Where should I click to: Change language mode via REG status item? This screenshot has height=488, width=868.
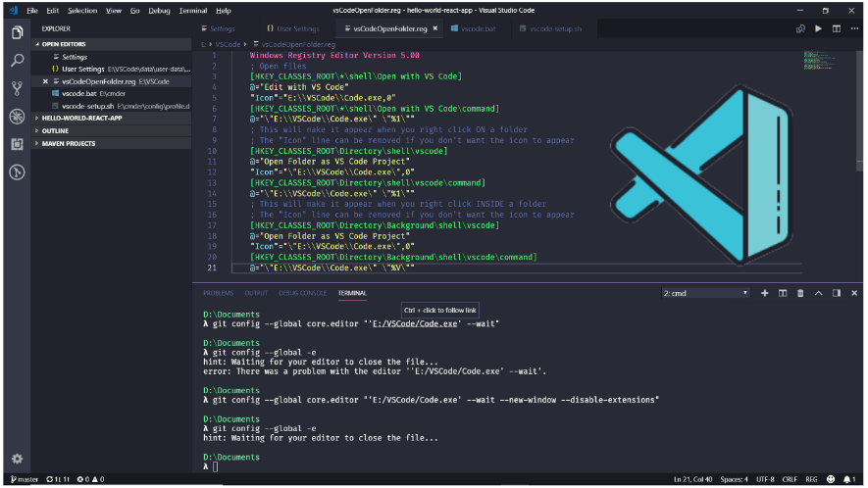pyautogui.click(x=811, y=479)
